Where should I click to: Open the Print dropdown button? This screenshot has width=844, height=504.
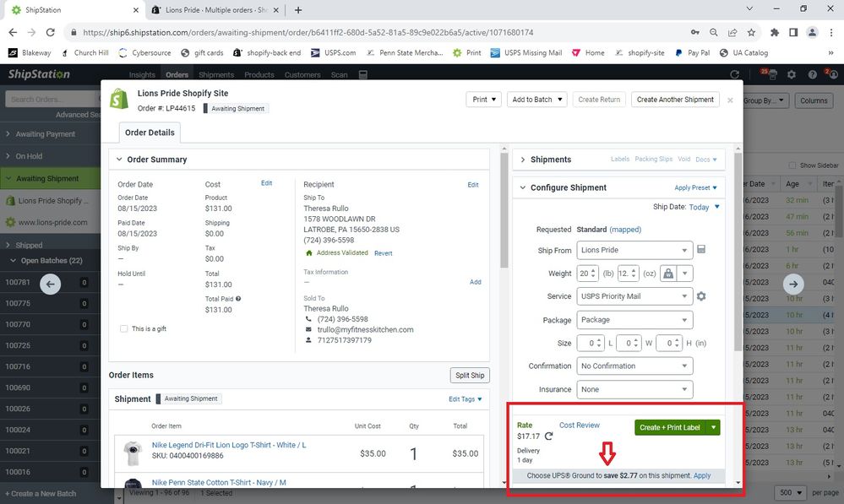(483, 100)
